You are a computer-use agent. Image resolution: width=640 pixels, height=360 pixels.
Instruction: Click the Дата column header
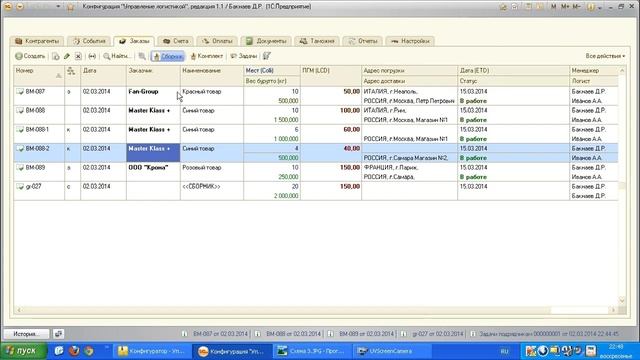tap(103, 76)
